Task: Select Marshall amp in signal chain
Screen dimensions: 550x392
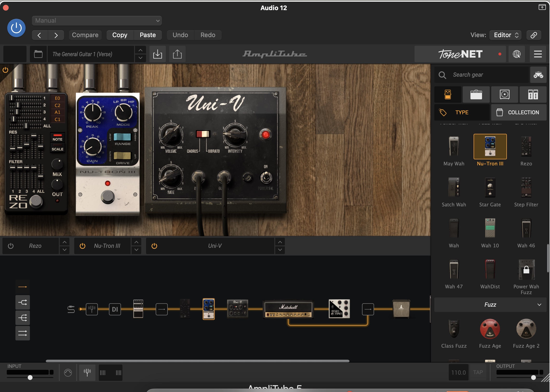Action: pos(288,309)
